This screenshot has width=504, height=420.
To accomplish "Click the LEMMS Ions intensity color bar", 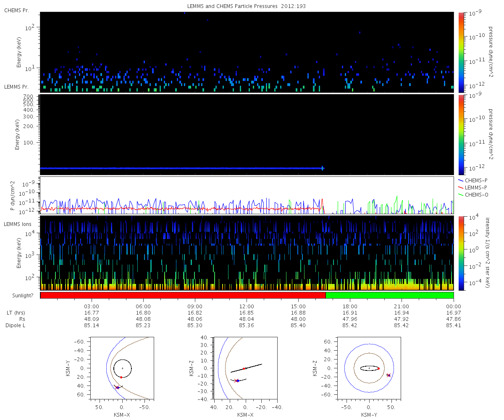I will [461, 253].
